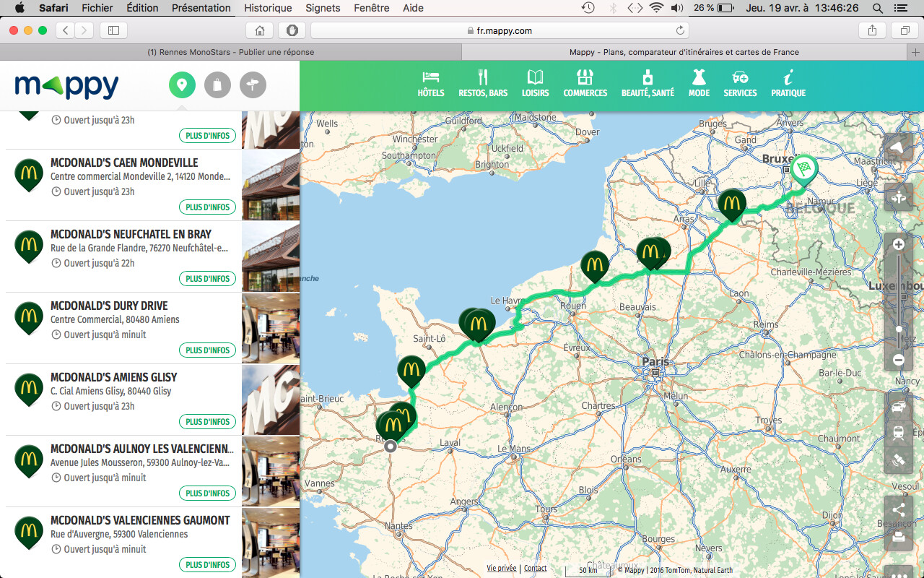
Task: Open the Historique menu in Safari
Action: (268, 8)
